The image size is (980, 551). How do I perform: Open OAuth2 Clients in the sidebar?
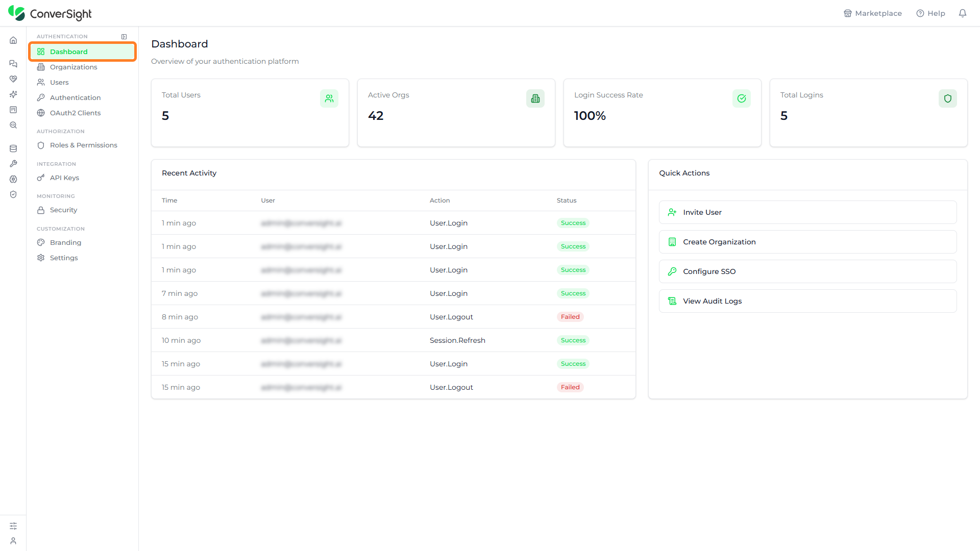(83, 113)
